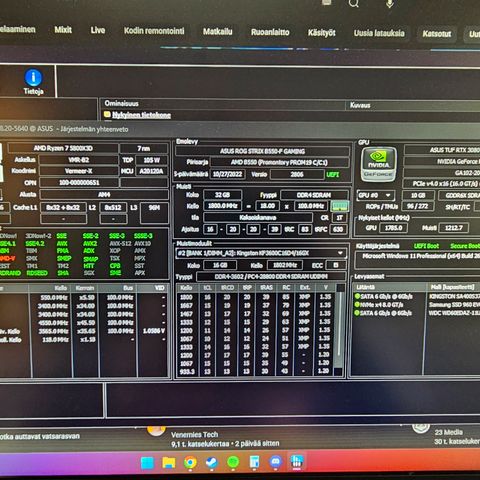Open File Explorer from the taskbar
Image resolution: width=480 pixels, height=480 pixels.
click(x=169, y=463)
